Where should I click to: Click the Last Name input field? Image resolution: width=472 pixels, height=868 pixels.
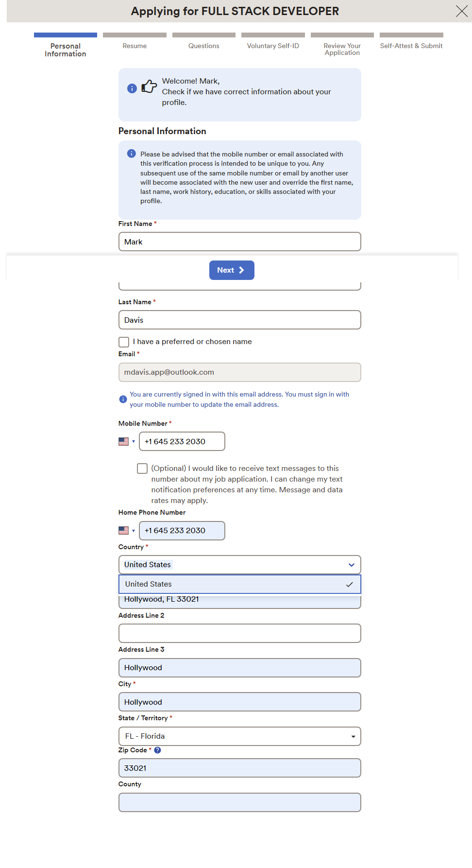pyautogui.click(x=239, y=320)
